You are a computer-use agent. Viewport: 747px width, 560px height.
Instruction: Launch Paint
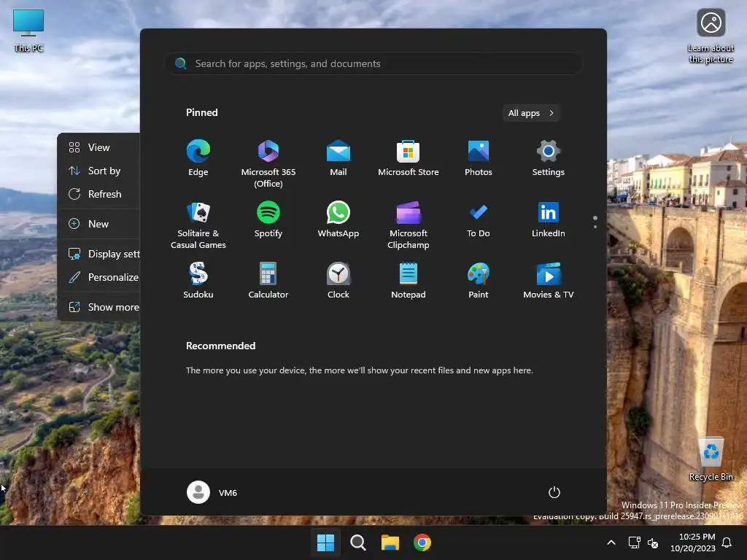click(479, 281)
